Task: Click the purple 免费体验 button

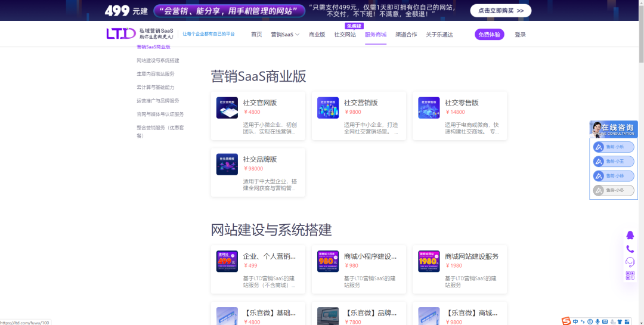Action: [x=489, y=35]
